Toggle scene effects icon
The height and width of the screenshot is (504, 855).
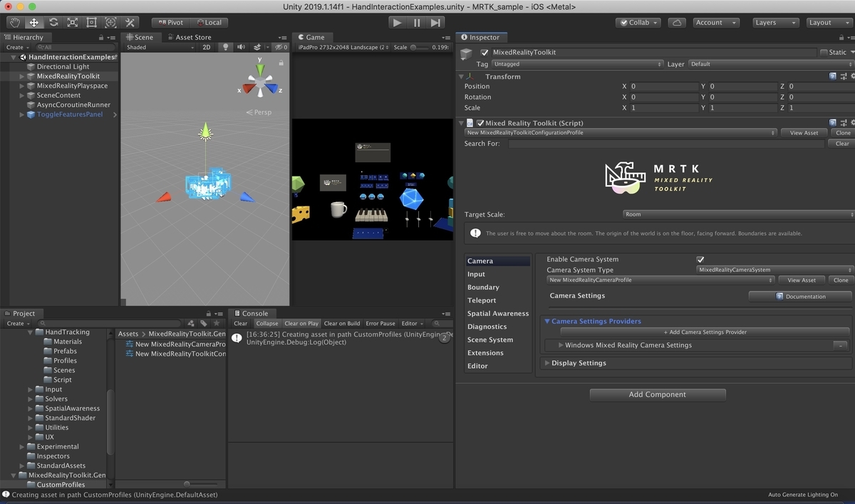258,48
